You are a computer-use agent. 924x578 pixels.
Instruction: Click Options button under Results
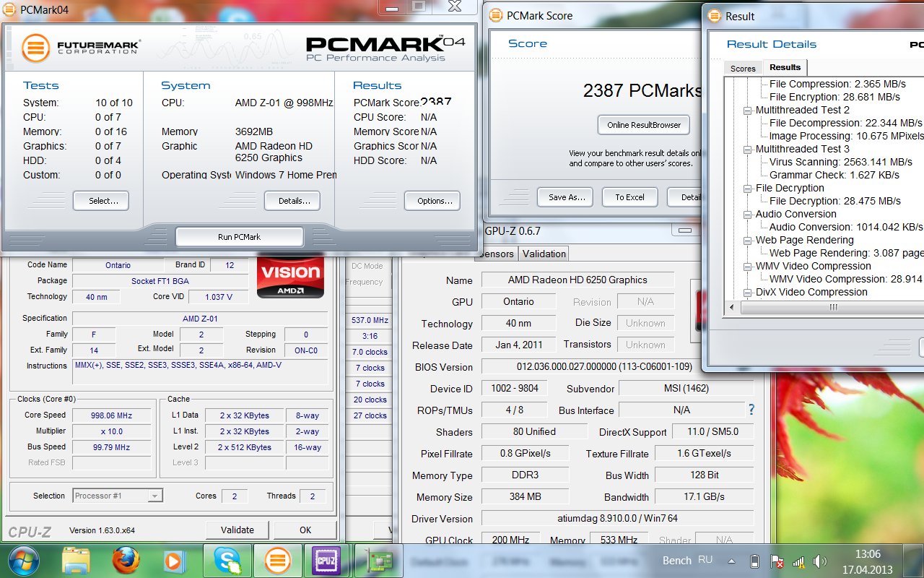(432, 201)
